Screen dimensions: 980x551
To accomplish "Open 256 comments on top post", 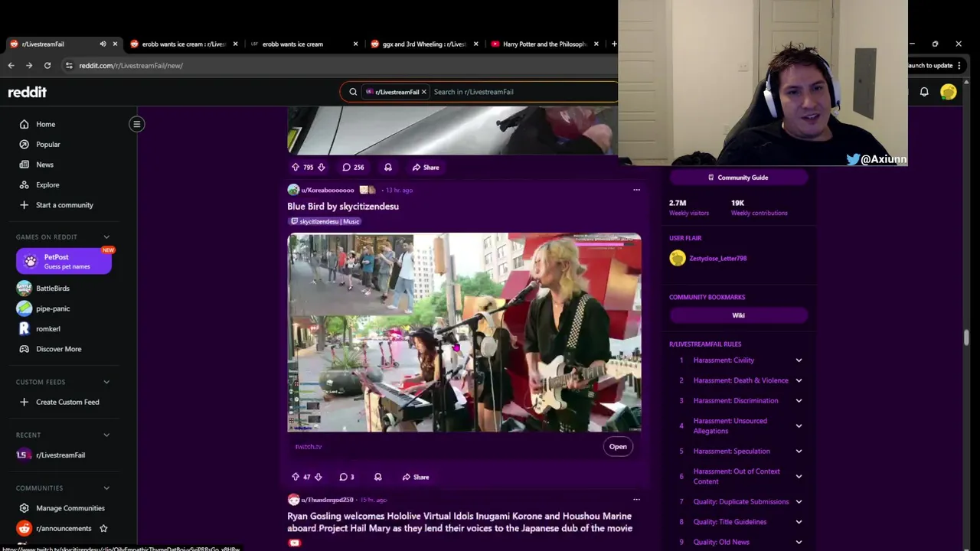I will pyautogui.click(x=354, y=167).
